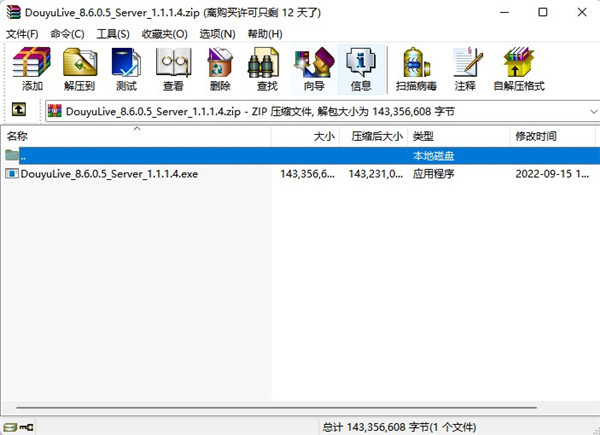Show archive 信息 (Info) icon
The height and width of the screenshot is (435, 600).
coord(361,68)
